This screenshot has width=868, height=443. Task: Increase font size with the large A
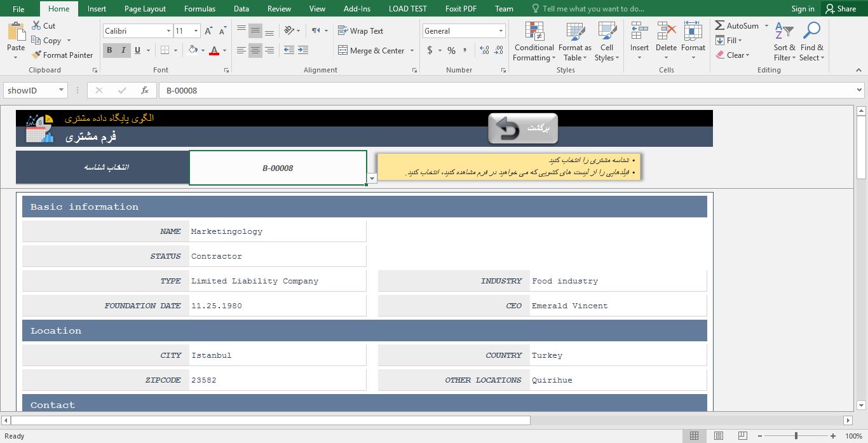point(208,31)
